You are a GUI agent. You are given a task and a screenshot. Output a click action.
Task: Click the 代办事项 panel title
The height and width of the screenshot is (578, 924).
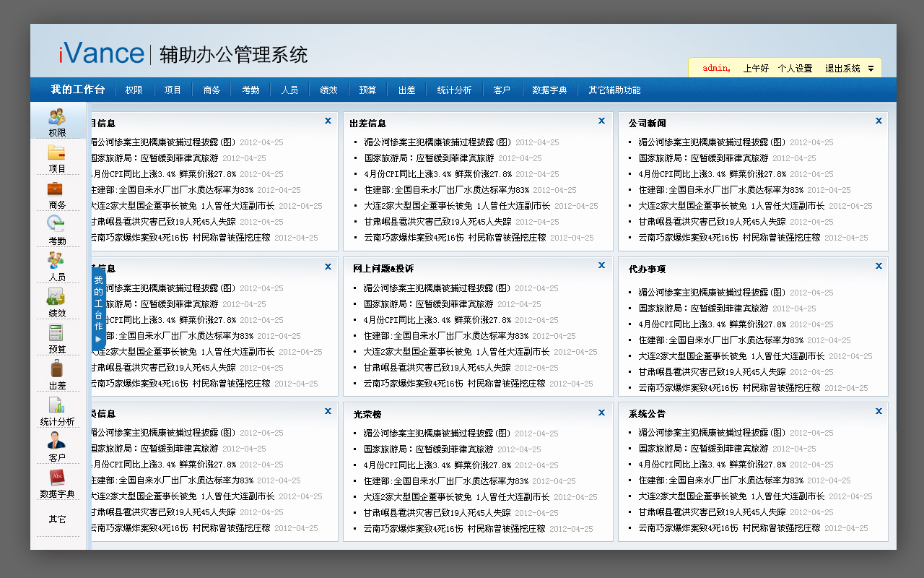tap(647, 269)
